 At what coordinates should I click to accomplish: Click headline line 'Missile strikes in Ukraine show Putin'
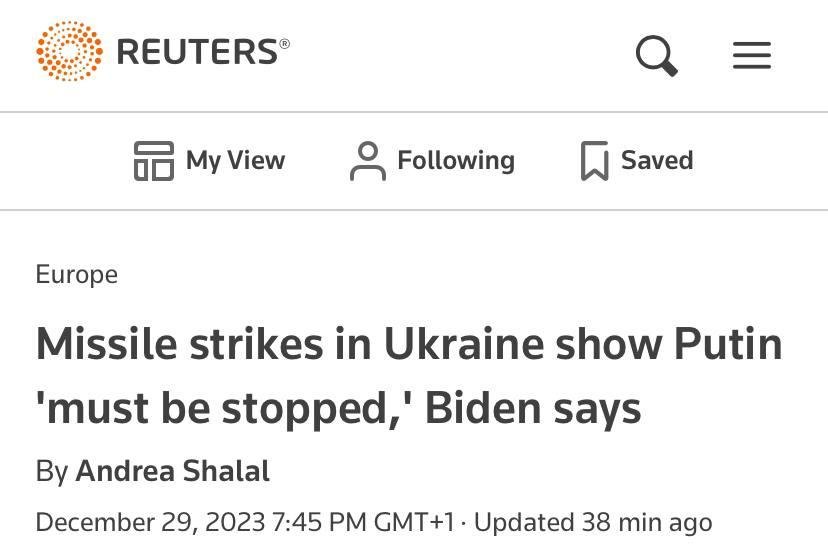[408, 344]
